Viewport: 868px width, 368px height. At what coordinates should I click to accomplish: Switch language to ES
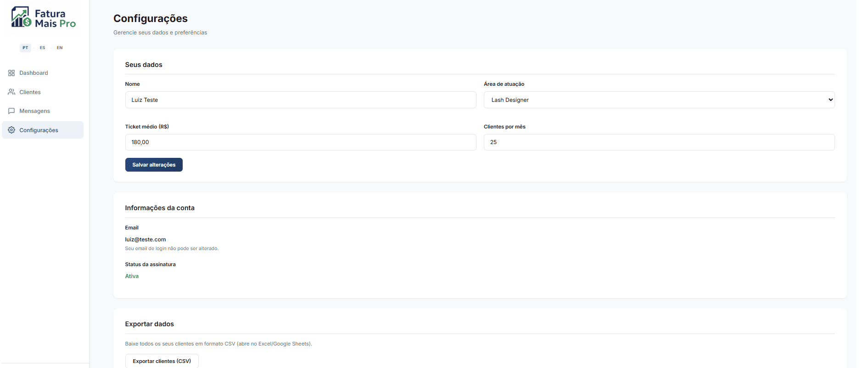coord(42,48)
